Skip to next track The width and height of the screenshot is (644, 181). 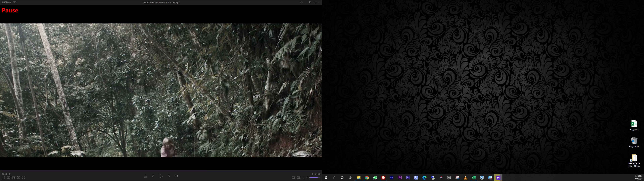[x=169, y=176]
